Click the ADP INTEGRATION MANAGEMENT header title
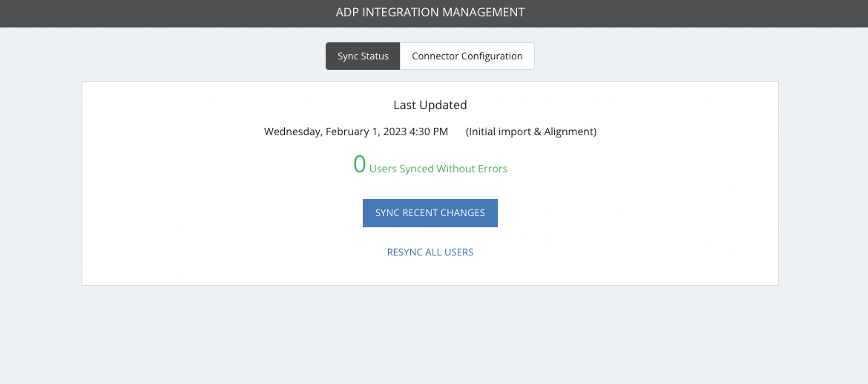This screenshot has width=868, height=384. (430, 12)
